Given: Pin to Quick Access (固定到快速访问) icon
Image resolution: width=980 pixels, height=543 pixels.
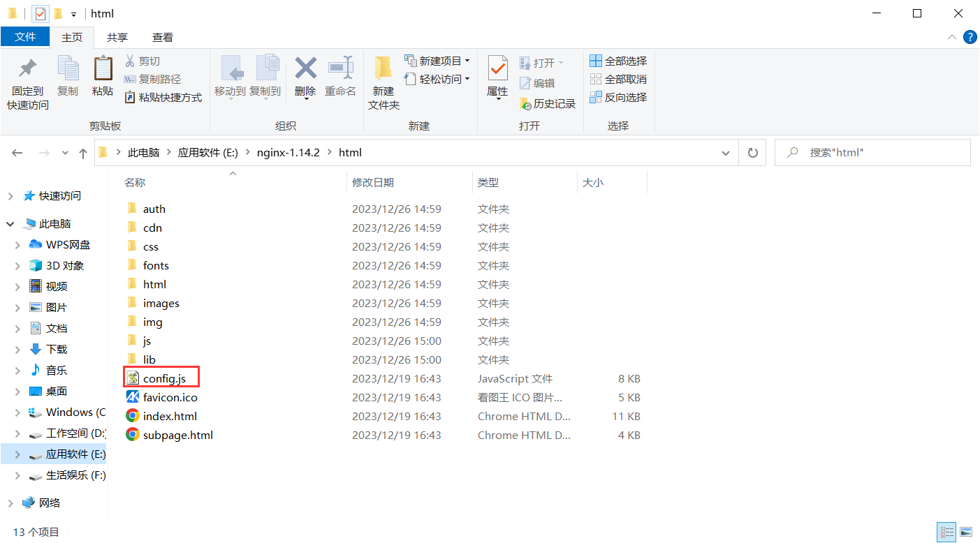Looking at the screenshot, I should click(x=28, y=70).
